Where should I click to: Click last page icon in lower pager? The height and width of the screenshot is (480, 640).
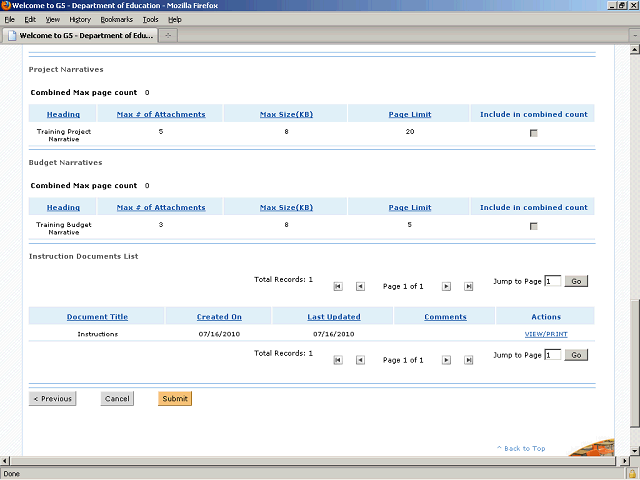pos(468,359)
